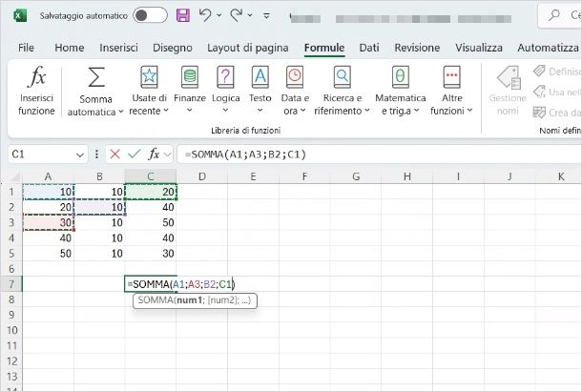The width and height of the screenshot is (582, 392).
Task: Click the Somma automatica sigma icon
Action: tap(95, 77)
